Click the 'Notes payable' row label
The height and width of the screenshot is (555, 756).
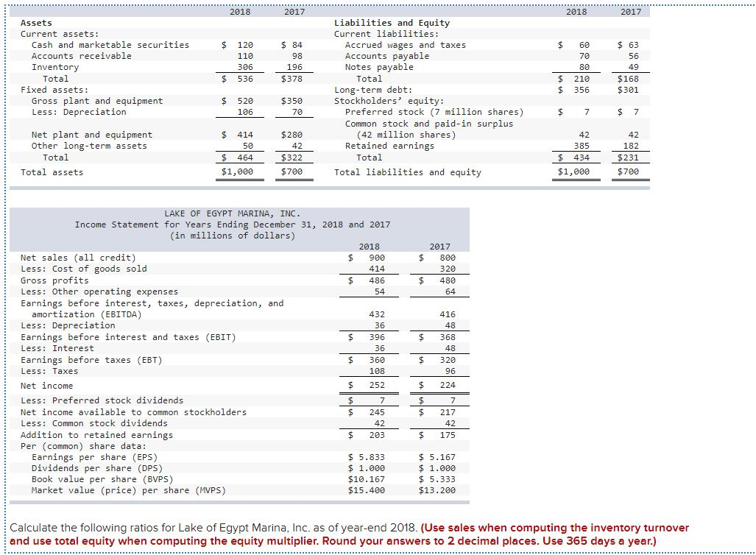tap(379, 67)
